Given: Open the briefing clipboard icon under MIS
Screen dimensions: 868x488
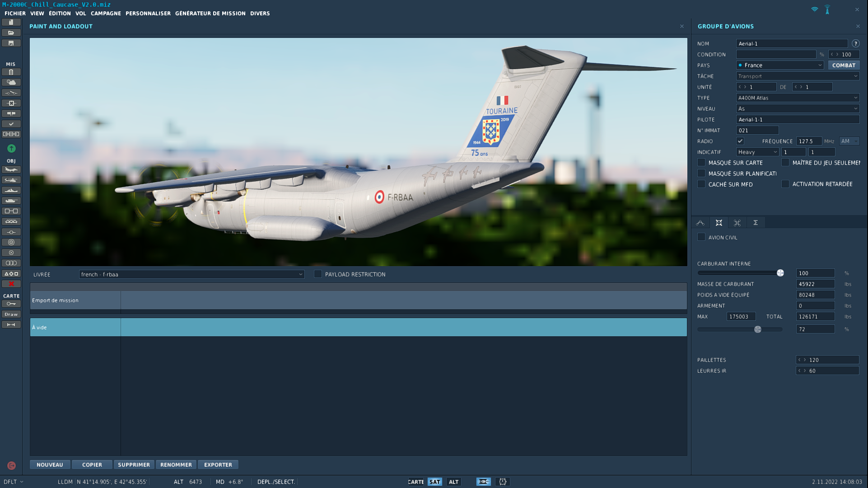Looking at the screenshot, I should [x=11, y=72].
